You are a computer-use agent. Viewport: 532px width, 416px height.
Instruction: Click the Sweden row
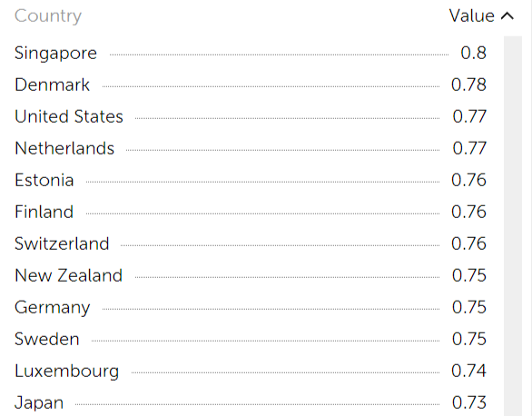251,339
